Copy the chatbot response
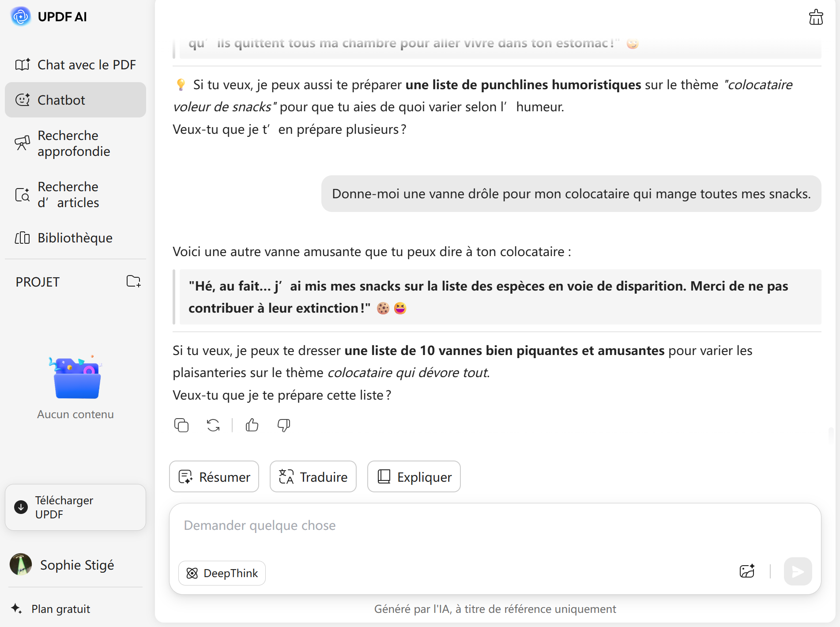 coord(181,425)
